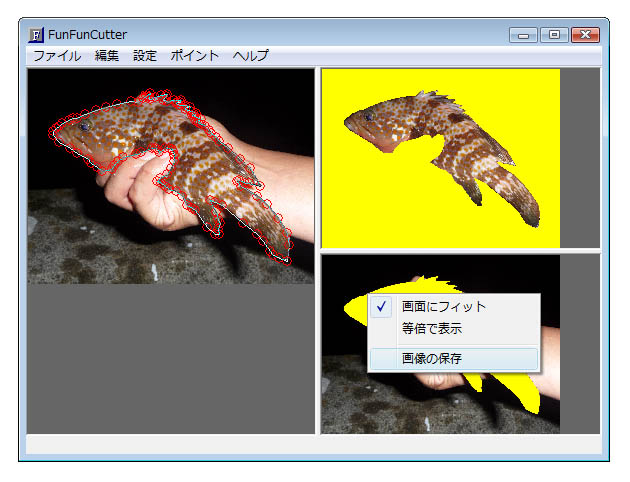Image resolution: width=630 pixels, height=482 pixels.
Task: Toggle the checked 画面にフィット option
Action: click(454, 307)
